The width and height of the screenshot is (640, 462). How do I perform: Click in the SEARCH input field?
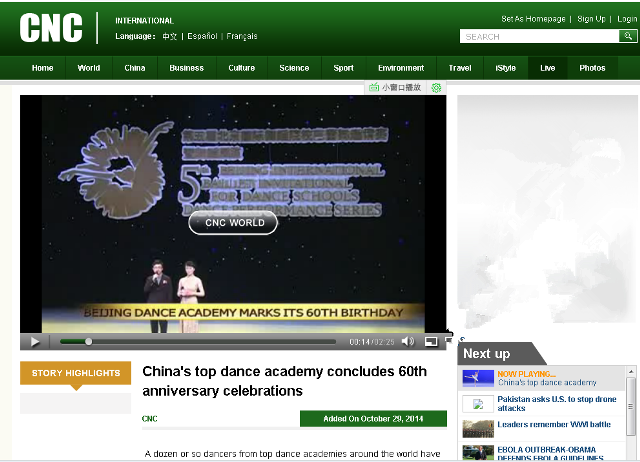pos(540,36)
